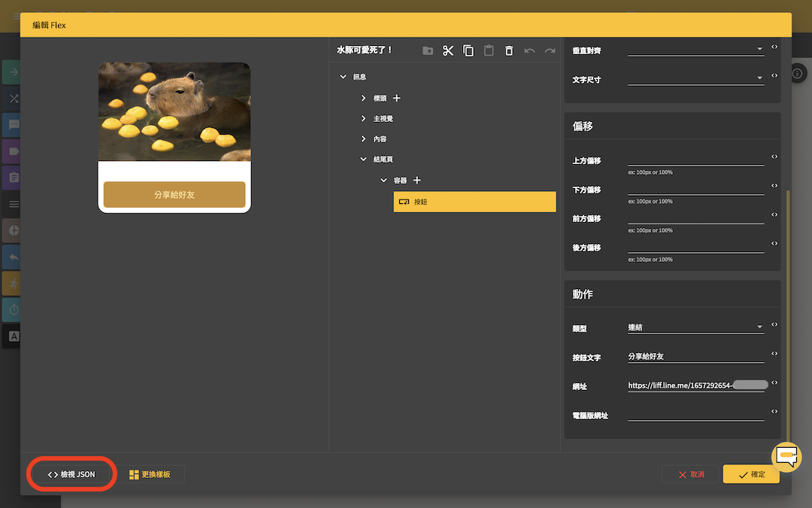
Task: Confirm changes with the 確定 button
Action: pos(751,474)
